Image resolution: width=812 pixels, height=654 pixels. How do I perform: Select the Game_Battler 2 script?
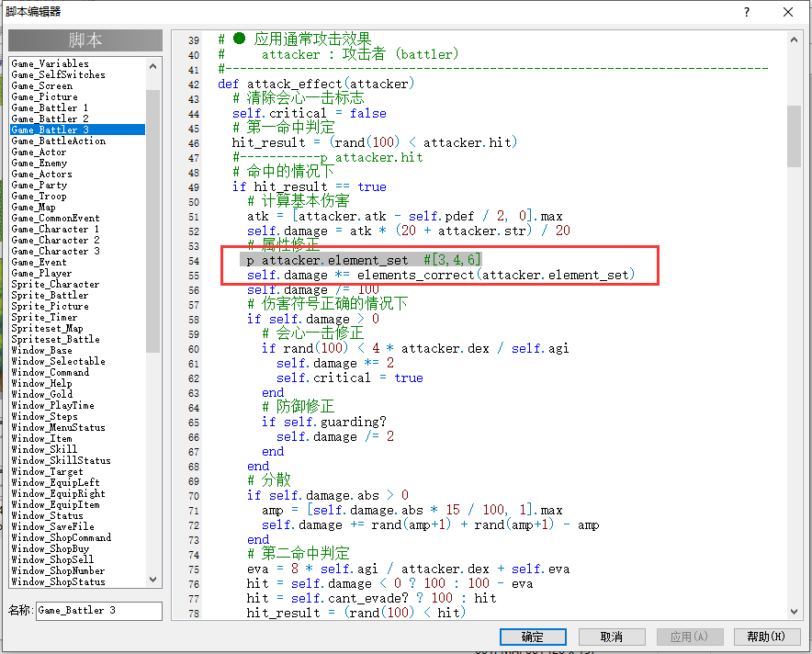tap(50, 118)
